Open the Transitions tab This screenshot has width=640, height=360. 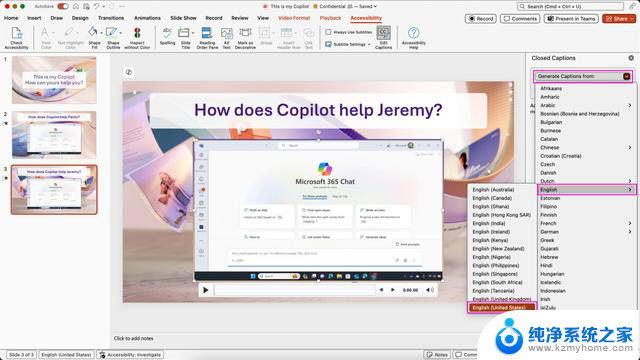tap(111, 18)
